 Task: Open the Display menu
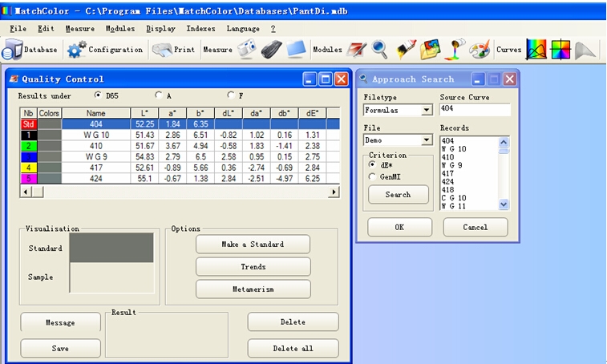pos(160,29)
